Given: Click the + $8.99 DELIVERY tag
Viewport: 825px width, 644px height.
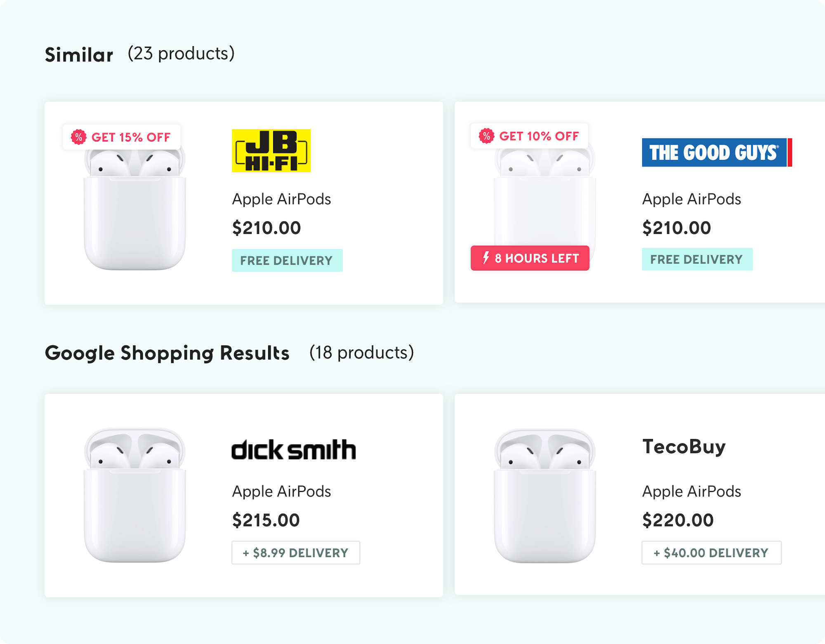Looking at the screenshot, I should [x=296, y=552].
